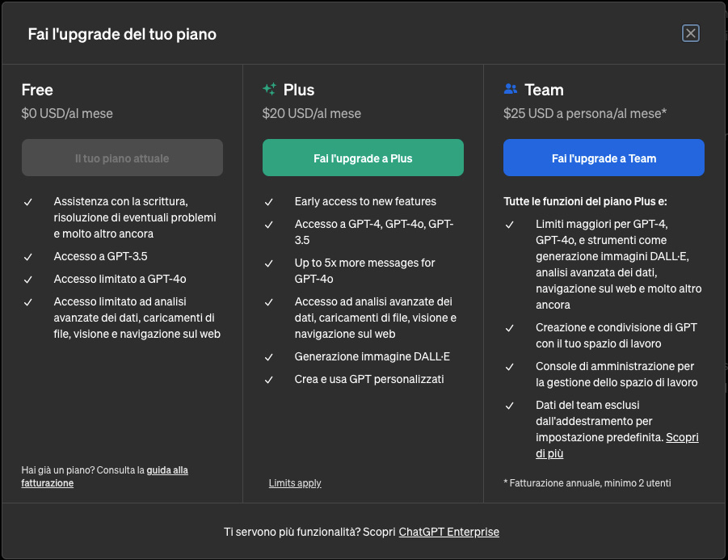The width and height of the screenshot is (728, 560).
Task: Click the 'Free' plan heading
Action: [x=37, y=90]
